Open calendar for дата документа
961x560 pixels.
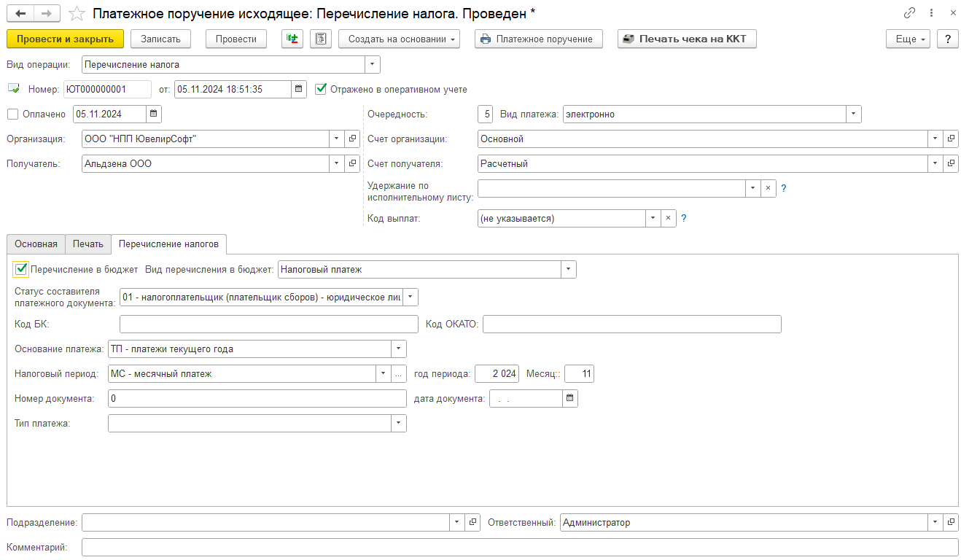[x=570, y=398]
